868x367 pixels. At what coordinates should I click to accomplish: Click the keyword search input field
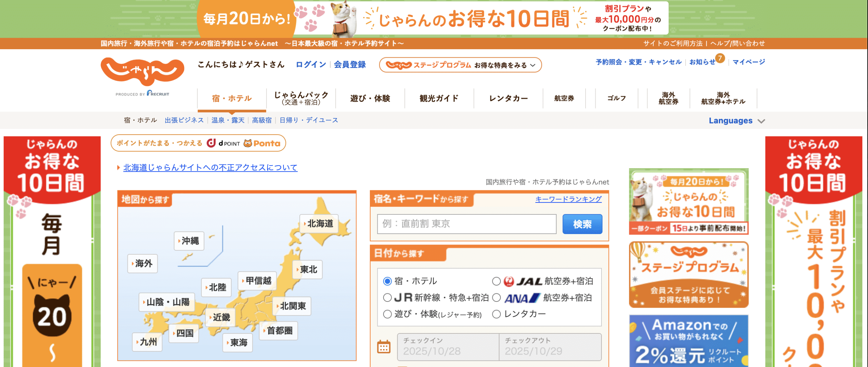tap(467, 224)
